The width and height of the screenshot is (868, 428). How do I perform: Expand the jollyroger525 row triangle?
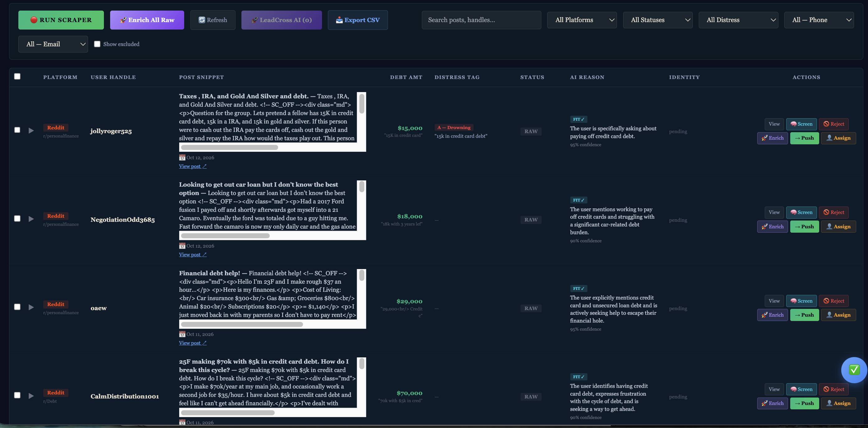(31, 130)
